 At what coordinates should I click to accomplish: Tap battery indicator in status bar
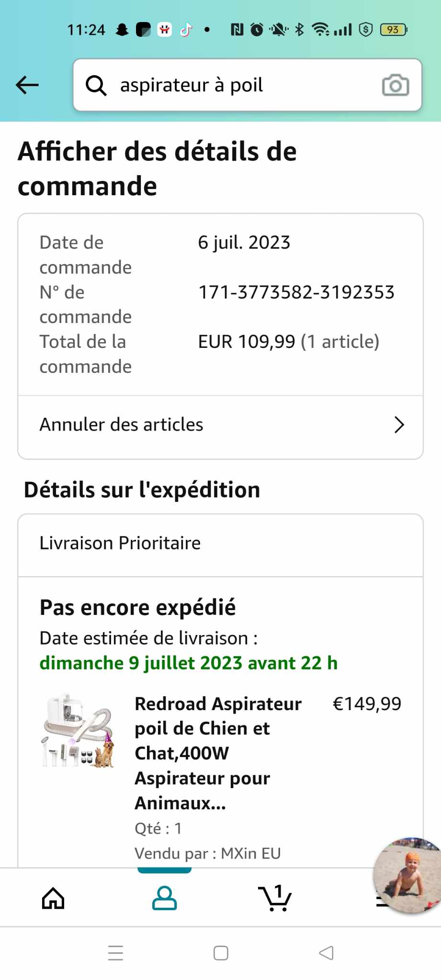tap(393, 30)
